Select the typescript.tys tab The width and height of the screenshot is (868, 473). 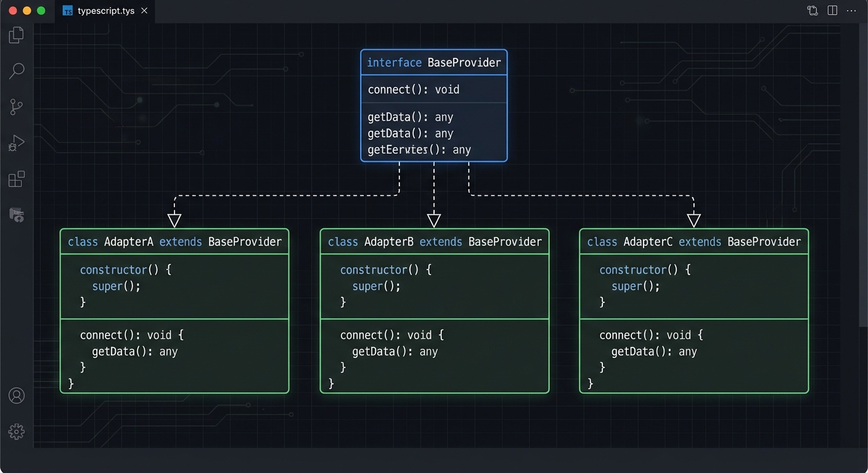pyautogui.click(x=106, y=10)
